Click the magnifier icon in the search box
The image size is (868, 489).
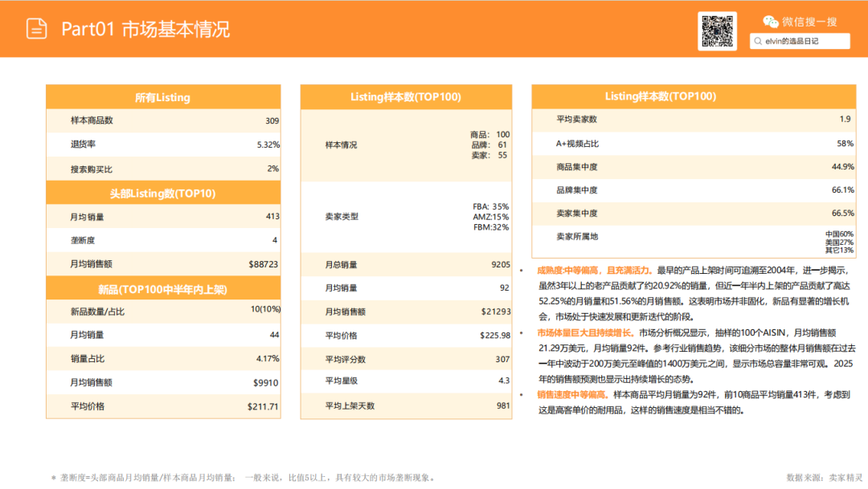tap(757, 41)
